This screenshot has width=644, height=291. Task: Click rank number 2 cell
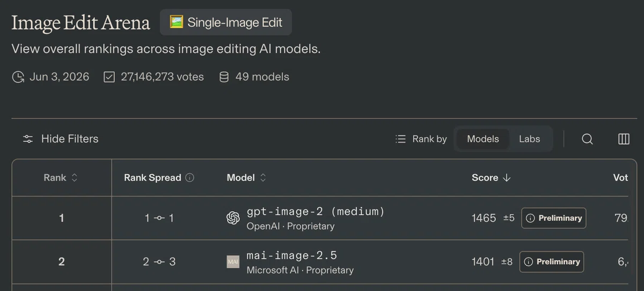[61, 262]
